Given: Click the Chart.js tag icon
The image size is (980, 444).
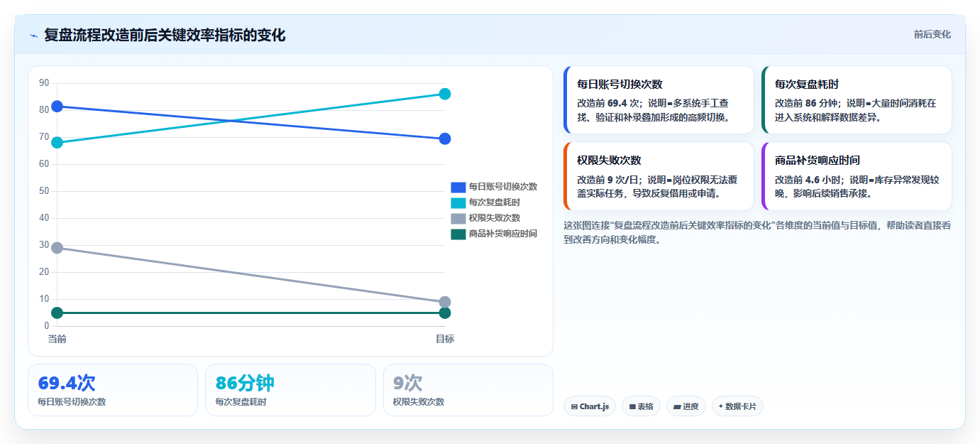Looking at the screenshot, I should (x=574, y=407).
